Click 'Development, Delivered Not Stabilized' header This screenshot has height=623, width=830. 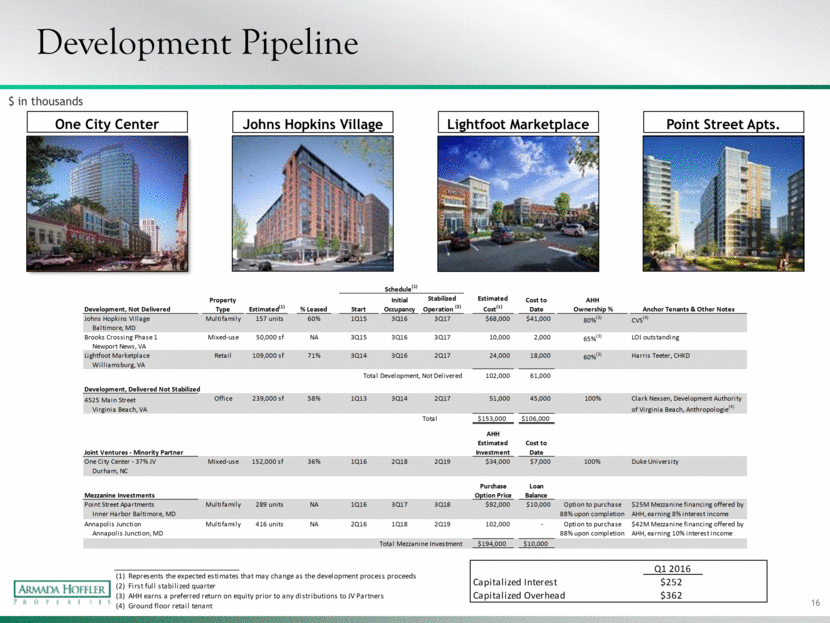tap(142, 389)
